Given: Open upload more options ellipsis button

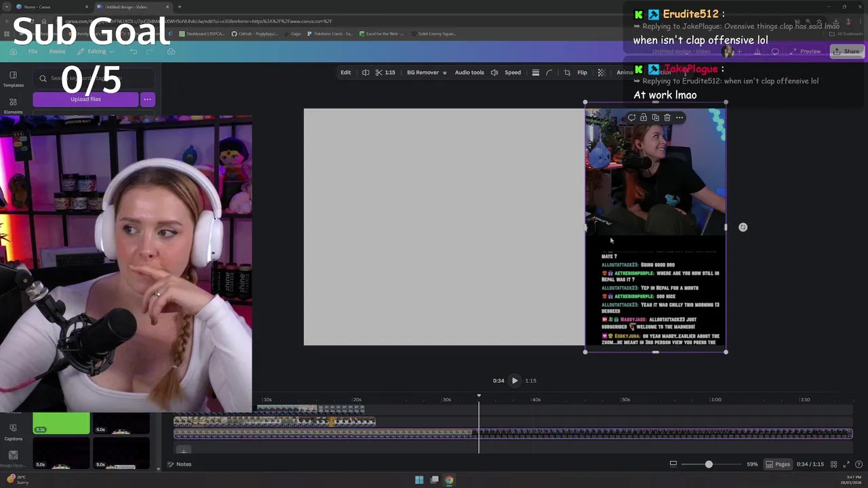Looking at the screenshot, I should click(x=147, y=99).
